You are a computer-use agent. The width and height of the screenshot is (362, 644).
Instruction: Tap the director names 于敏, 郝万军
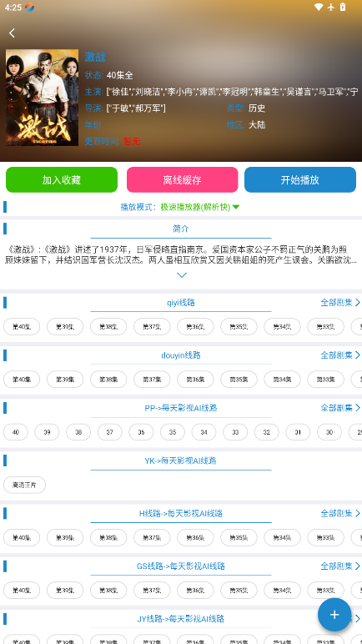136,108
